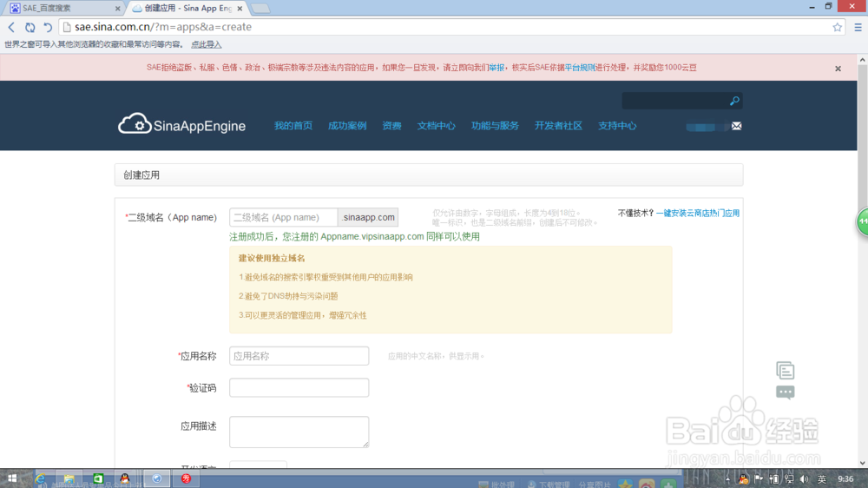The width and height of the screenshot is (868, 488).
Task: Click the 应用描述 textarea
Action: [x=299, y=432]
